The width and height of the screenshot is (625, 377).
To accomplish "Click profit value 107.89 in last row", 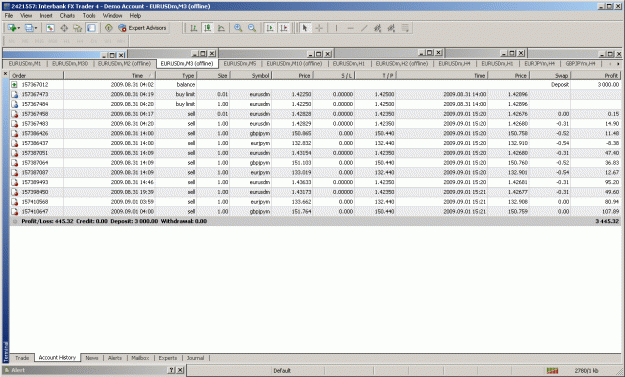I will click(610, 212).
